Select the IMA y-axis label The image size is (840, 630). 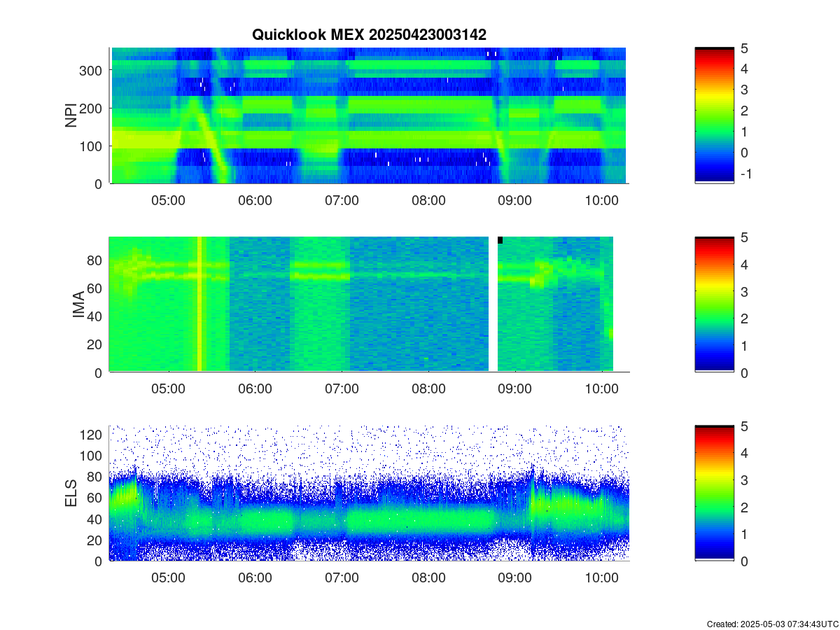(x=79, y=305)
